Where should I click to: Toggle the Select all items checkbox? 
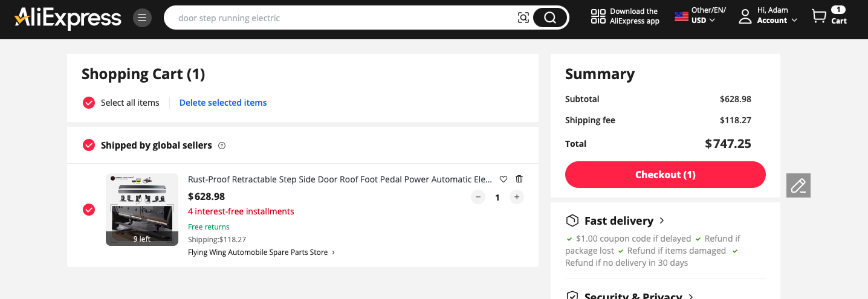(x=89, y=103)
